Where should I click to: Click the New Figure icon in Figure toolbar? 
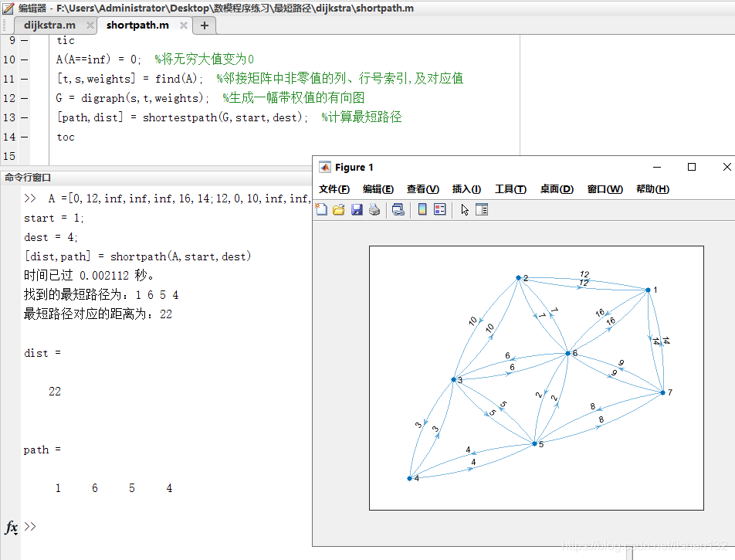321,209
